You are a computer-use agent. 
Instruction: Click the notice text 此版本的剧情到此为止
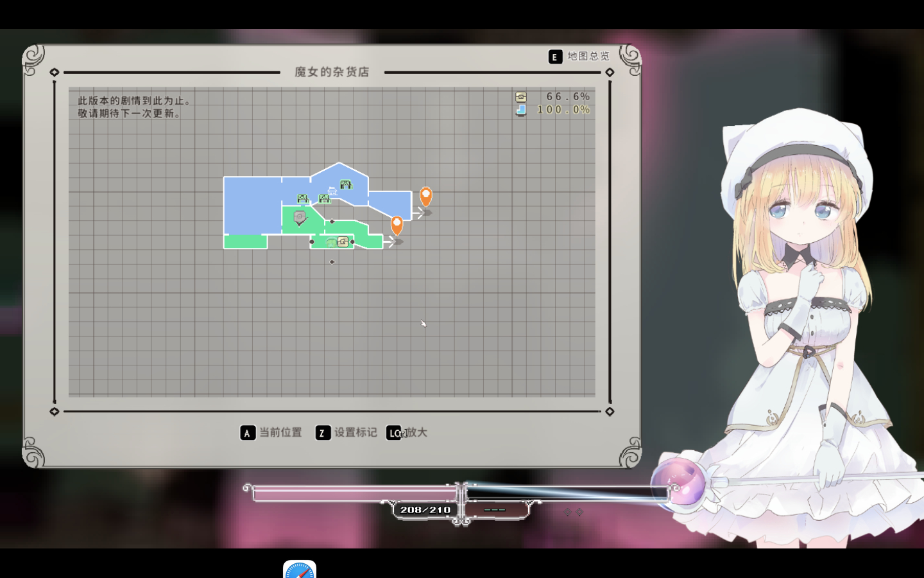coord(134,101)
